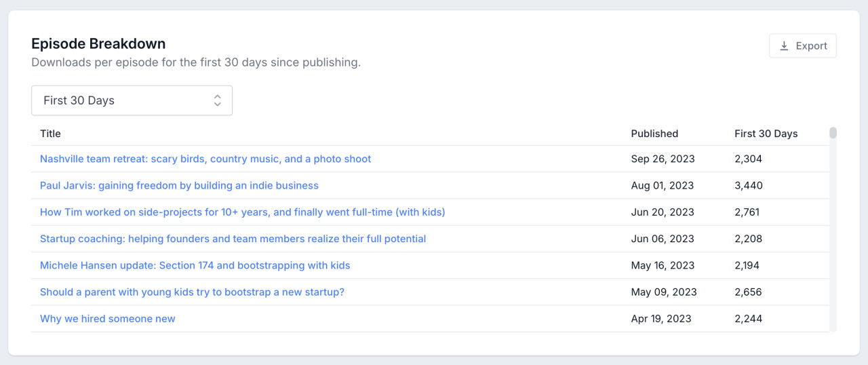The image size is (868, 365).
Task: Click the 3,440 download count cell
Action: coord(748,185)
